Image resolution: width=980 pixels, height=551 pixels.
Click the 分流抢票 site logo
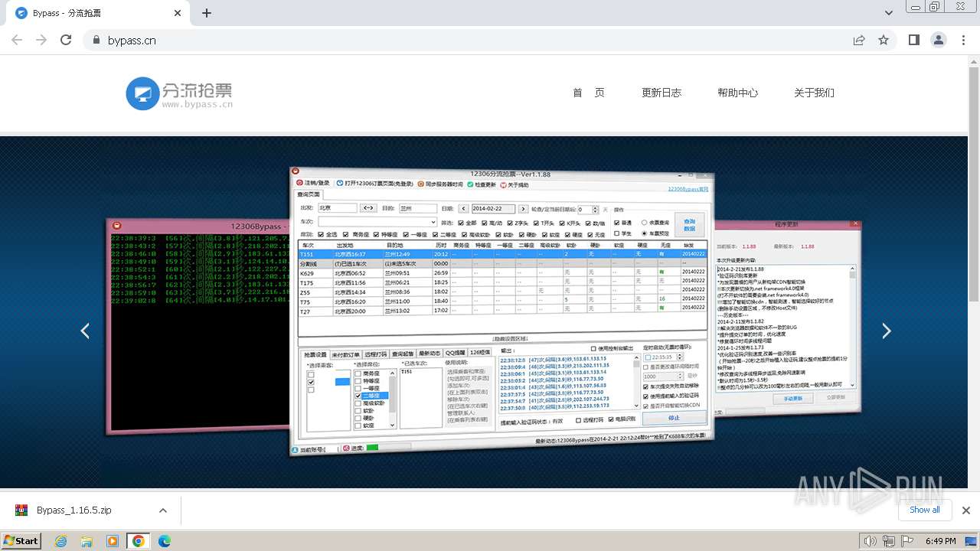tap(180, 93)
